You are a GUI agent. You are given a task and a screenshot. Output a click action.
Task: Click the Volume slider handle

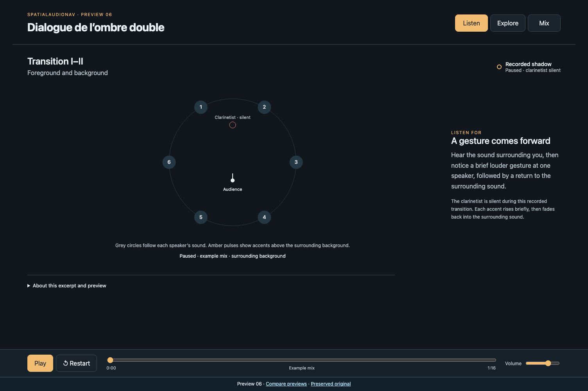(548, 363)
